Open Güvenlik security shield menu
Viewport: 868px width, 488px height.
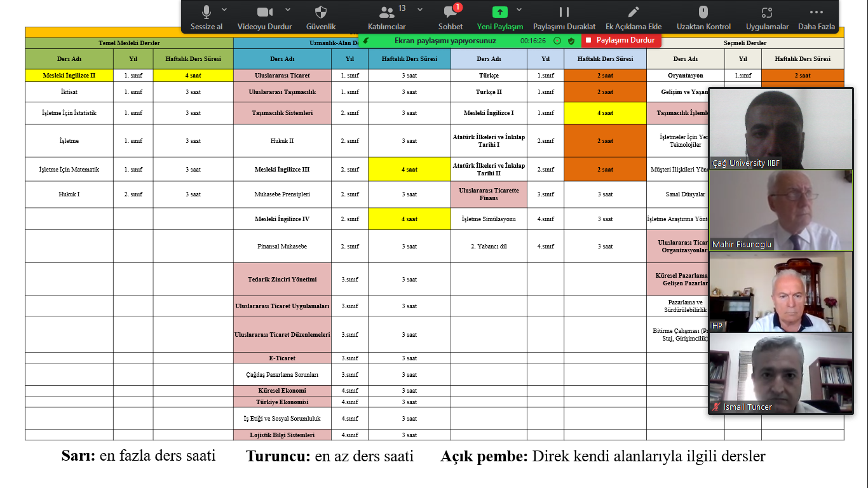pyautogui.click(x=321, y=17)
